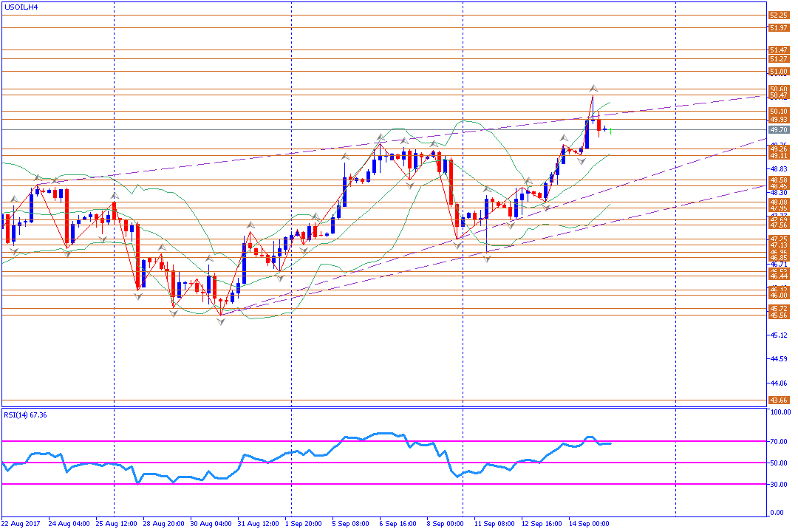Click the 100.00 label on RSI scale
This screenshot has width=798, height=532.
click(779, 413)
